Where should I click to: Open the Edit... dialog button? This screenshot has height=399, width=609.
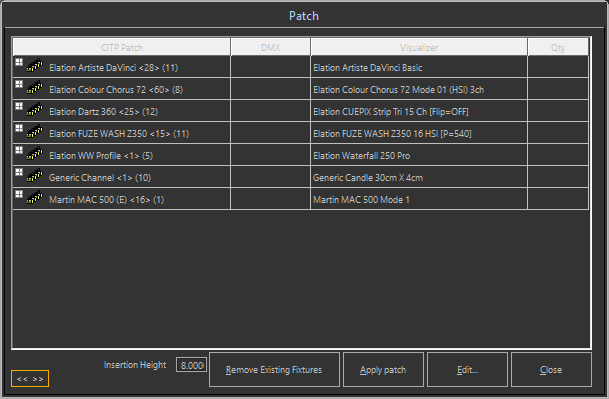pos(467,369)
